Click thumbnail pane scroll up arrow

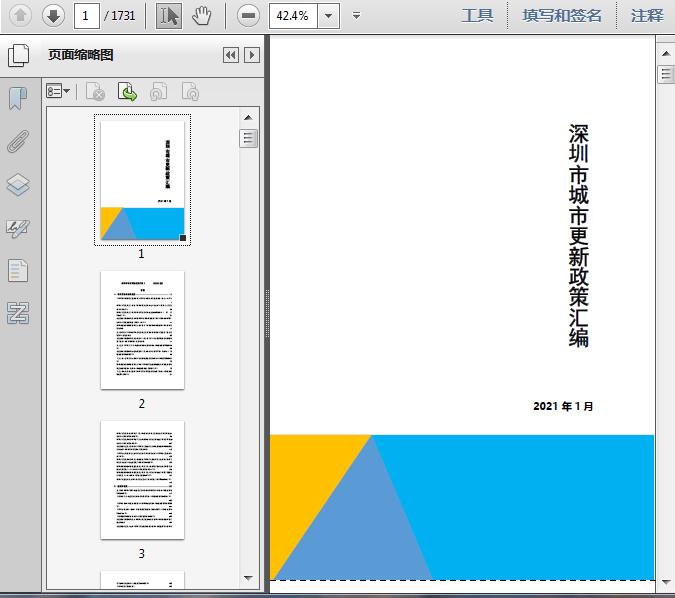(x=248, y=118)
